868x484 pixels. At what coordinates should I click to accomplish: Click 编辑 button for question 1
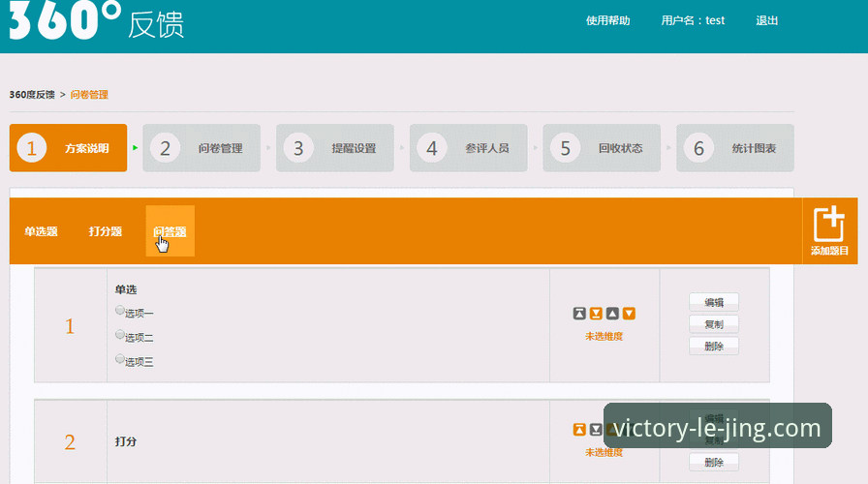click(x=714, y=302)
